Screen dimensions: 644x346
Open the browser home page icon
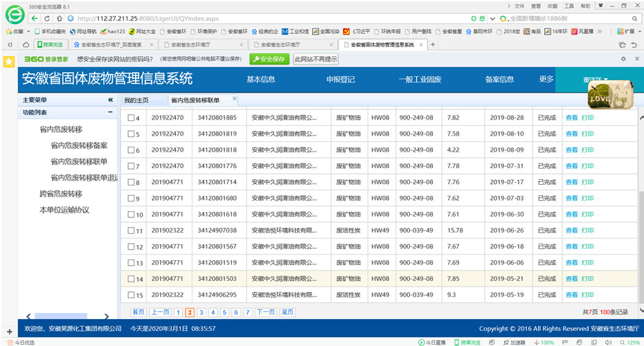(x=60, y=18)
